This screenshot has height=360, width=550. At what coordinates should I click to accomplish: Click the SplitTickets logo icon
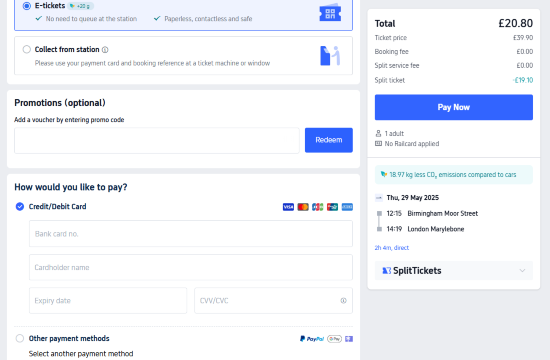tap(387, 271)
